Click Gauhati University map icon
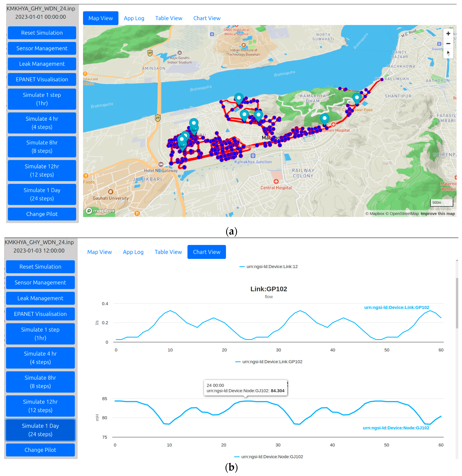The image size is (462, 476). pos(111,192)
